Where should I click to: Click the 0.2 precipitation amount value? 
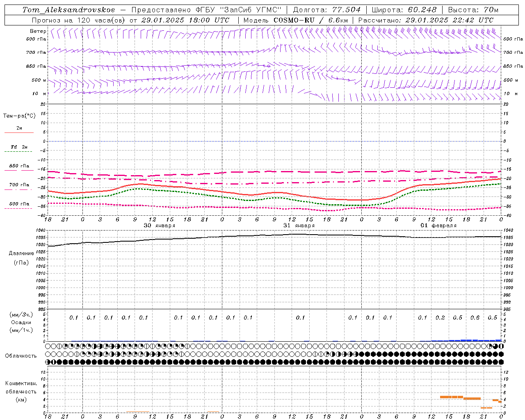click(x=440, y=317)
